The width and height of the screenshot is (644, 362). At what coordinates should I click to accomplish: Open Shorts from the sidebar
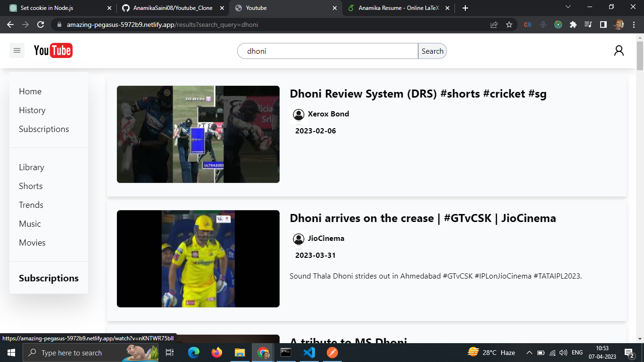pyautogui.click(x=31, y=186)
